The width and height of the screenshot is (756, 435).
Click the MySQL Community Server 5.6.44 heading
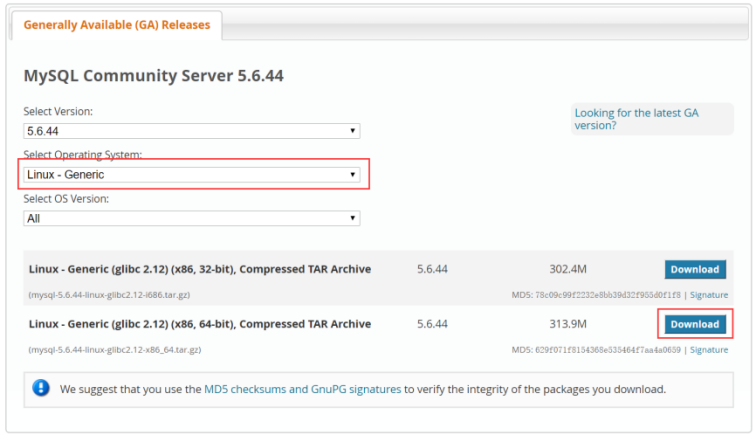coord(153,76)
